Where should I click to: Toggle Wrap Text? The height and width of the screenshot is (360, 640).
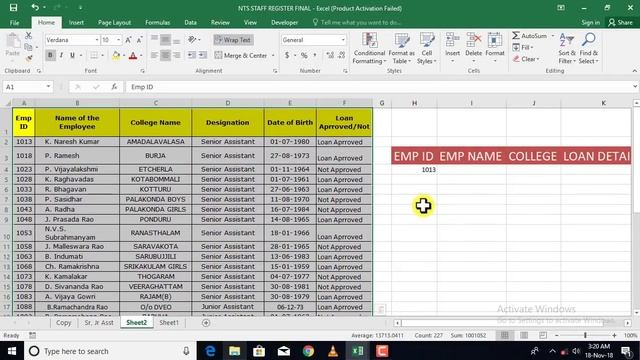(x=233, y=40)
